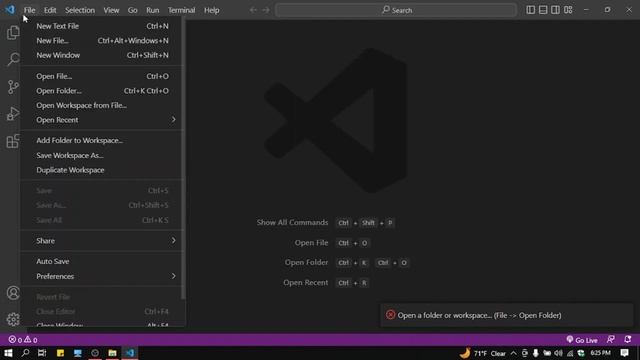The image size is (640, 360).
Task: Open the Explorer view in activity bar
Action: pyautogui.click(x=13, y=33)
